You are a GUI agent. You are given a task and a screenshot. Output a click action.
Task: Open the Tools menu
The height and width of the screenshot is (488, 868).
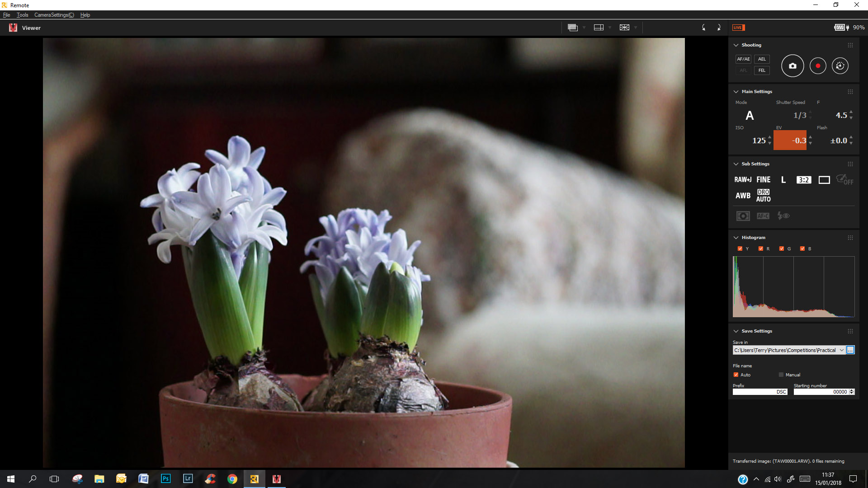(x=22, y=15)
